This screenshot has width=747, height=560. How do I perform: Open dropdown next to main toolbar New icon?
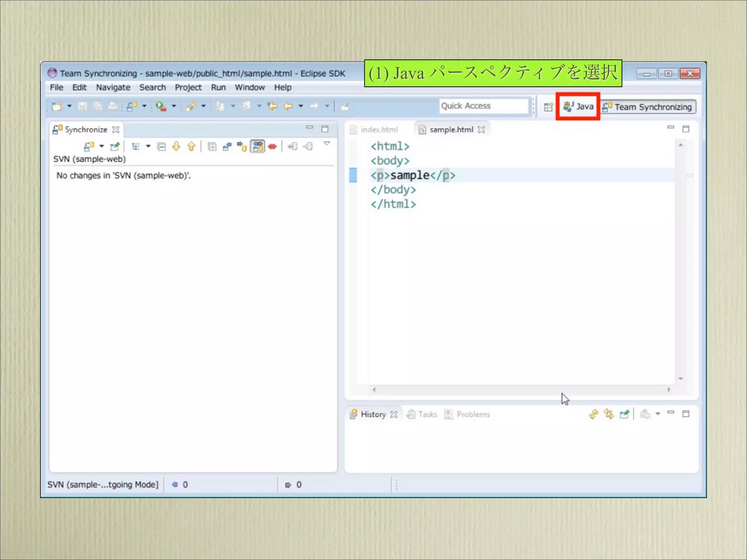pyautogui.click(x=69, y=106)
